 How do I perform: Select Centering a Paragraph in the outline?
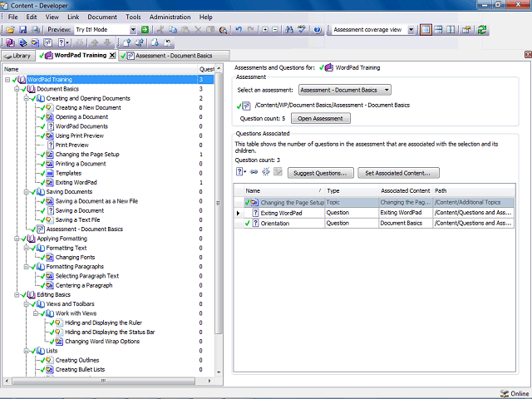[84, 285]
